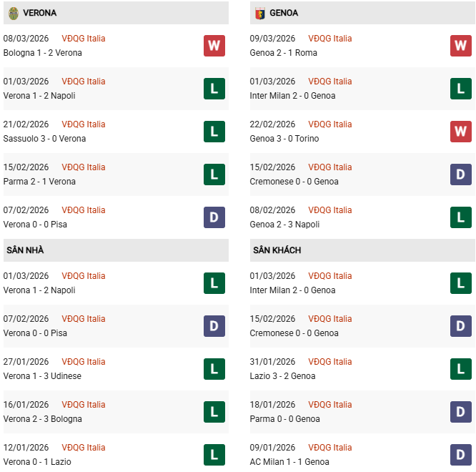Open the VĐQG Italia link dated 27/01/2026

click(x=83, y=362)
